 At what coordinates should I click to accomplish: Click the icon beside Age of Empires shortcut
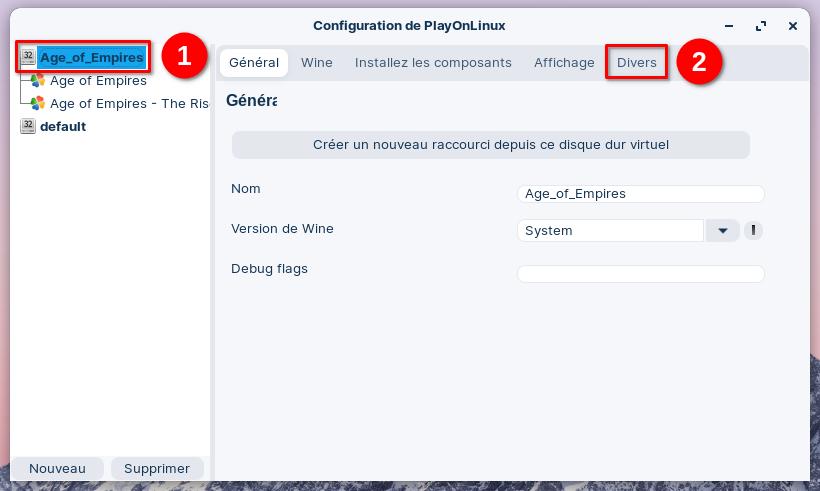point(37,81)
